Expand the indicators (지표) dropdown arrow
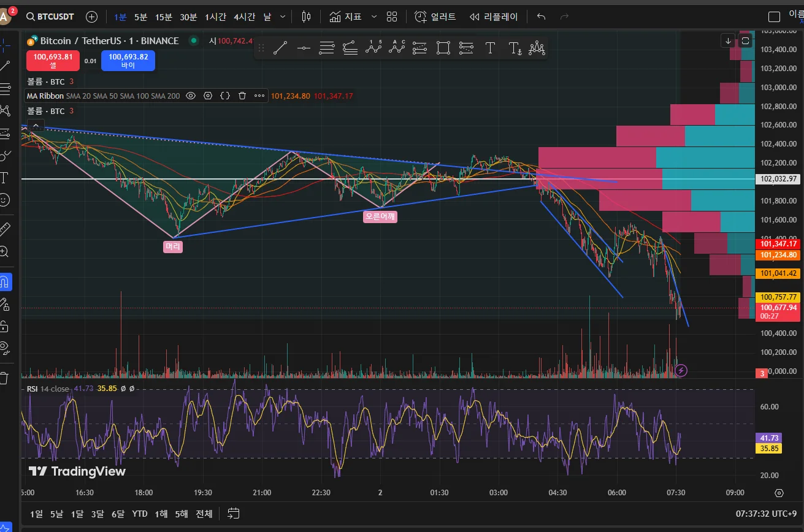The width and height of the screenshot is (804, 532). tap(373, 17)
